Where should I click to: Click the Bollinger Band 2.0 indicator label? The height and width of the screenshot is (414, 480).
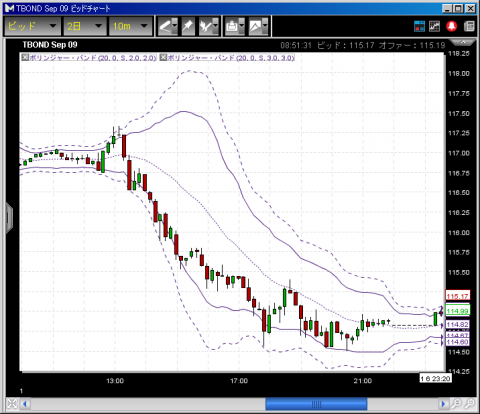coord(93,58)
